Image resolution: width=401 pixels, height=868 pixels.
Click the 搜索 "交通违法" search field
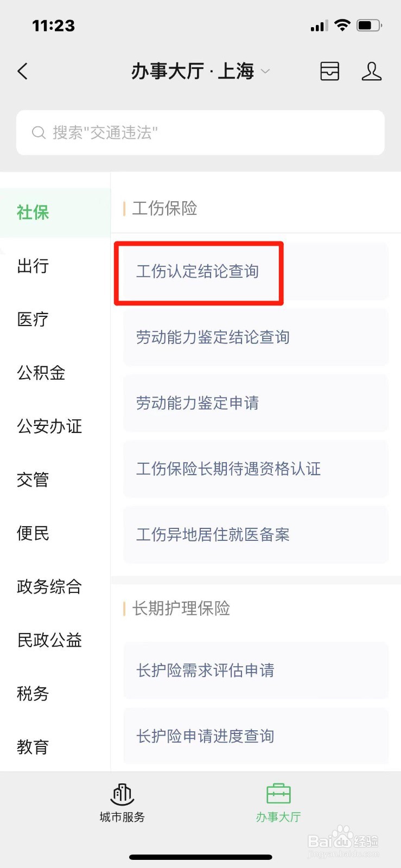[x=200, y=132]
